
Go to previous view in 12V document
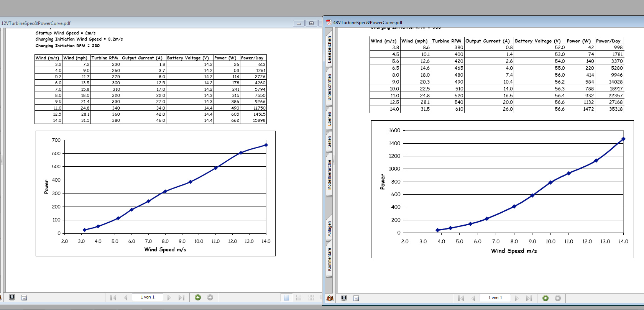(x=198, y=297)
